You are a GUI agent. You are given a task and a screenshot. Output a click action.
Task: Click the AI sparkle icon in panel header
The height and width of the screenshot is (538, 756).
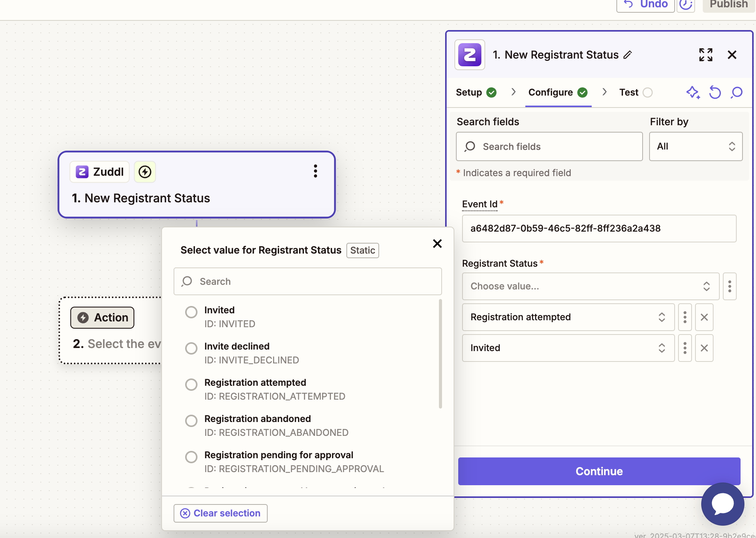[x=693, y=92]
